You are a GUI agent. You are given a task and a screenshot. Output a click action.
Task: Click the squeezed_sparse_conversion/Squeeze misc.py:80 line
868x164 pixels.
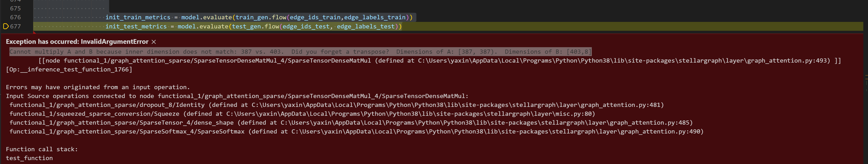point(302,114)
